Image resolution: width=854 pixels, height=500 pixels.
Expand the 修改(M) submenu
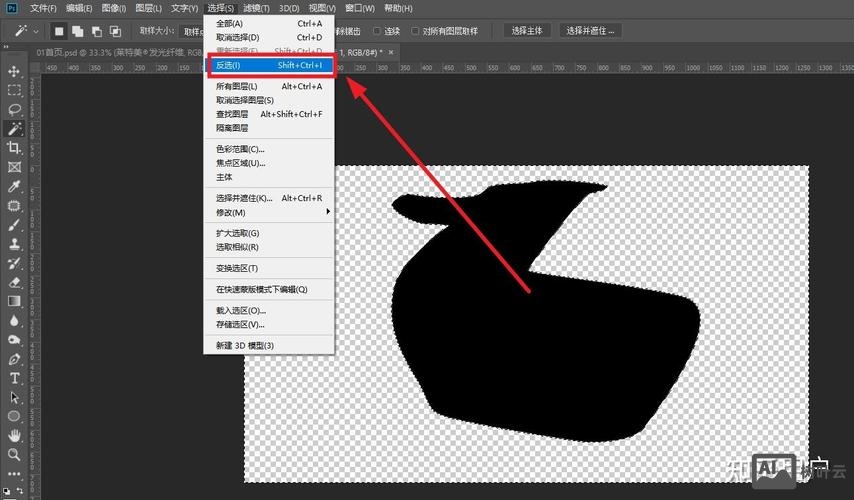point(269,212)
